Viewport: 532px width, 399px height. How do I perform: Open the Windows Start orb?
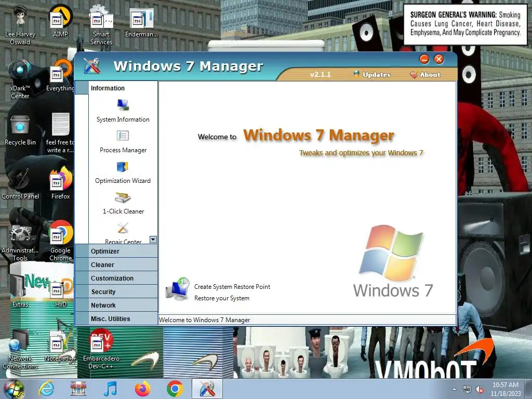(14, 389)
